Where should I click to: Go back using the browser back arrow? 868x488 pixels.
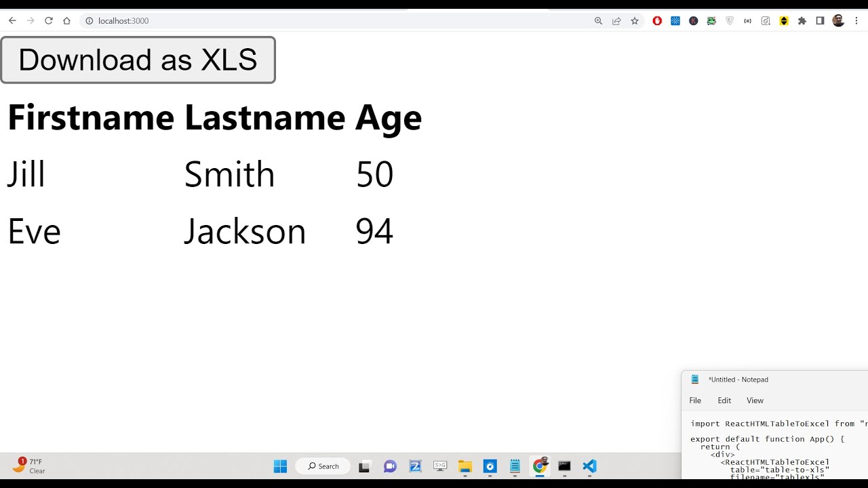click(12, 21)
